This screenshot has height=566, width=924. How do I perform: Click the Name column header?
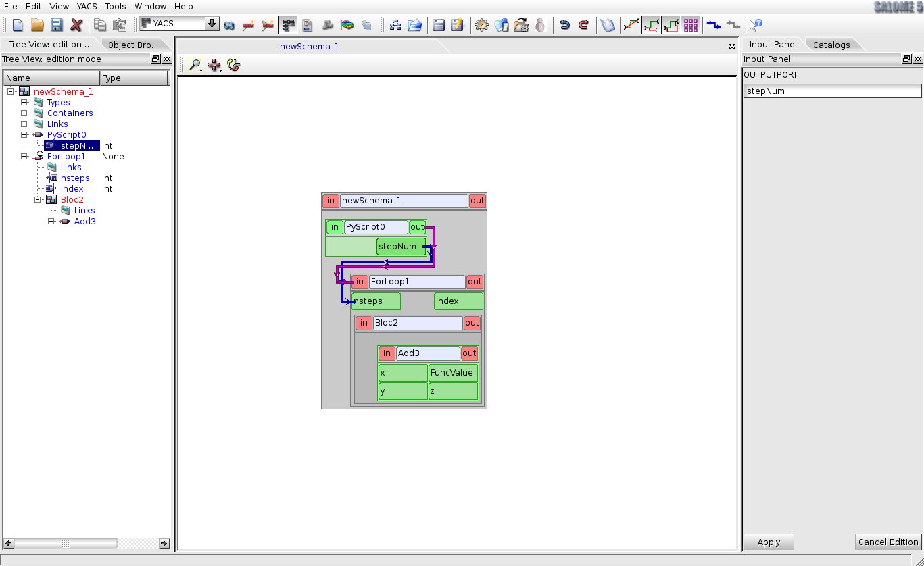click(x=51, y=78)
